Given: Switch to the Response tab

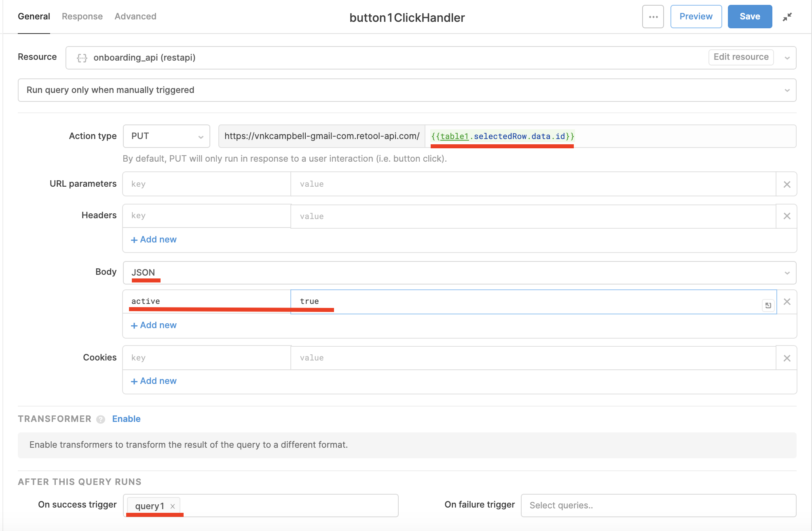Looking at the screenshot, I should 82,17.
